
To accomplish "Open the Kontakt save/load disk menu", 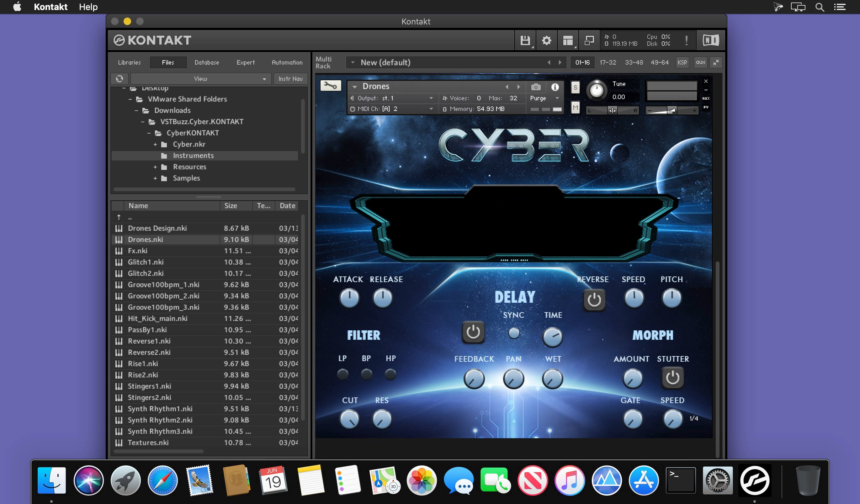I will tap(525, 40).
